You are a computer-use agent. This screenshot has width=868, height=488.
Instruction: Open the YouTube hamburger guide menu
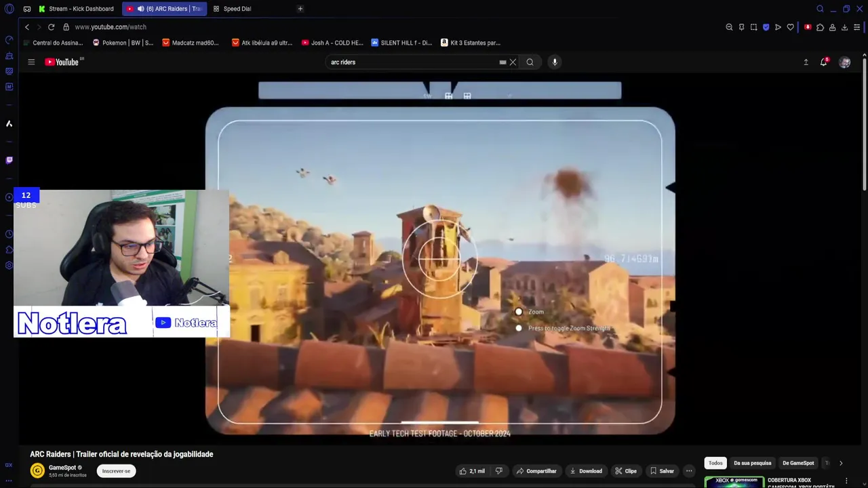pyautogui.click(x=31, y=62)
